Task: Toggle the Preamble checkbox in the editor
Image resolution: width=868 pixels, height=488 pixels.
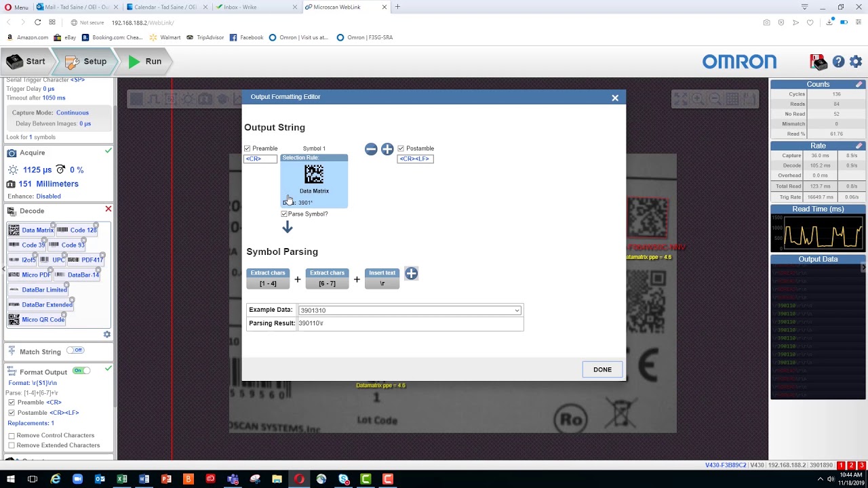Action: 248,148
